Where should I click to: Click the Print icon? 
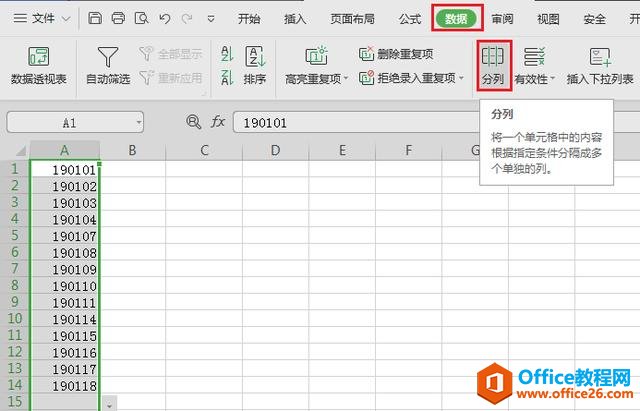point(118,18)
